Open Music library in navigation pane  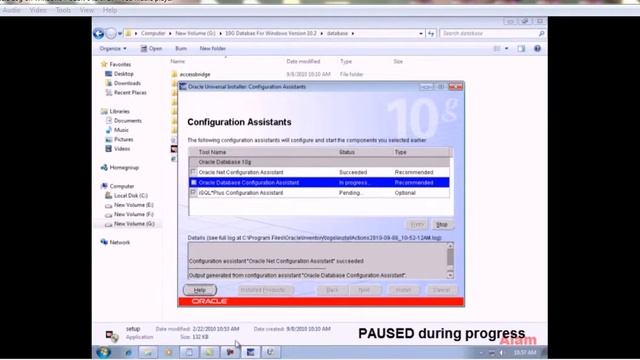(121, 130)
